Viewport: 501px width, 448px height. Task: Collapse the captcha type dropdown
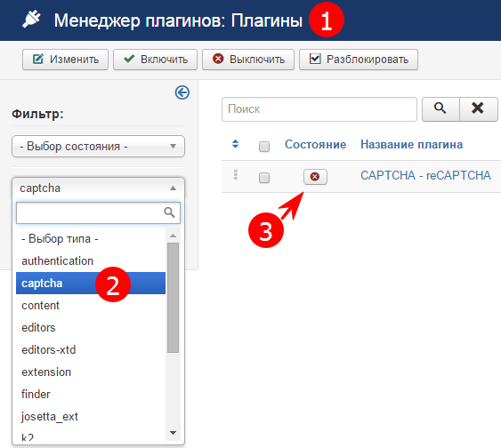(x=98, y=188)
